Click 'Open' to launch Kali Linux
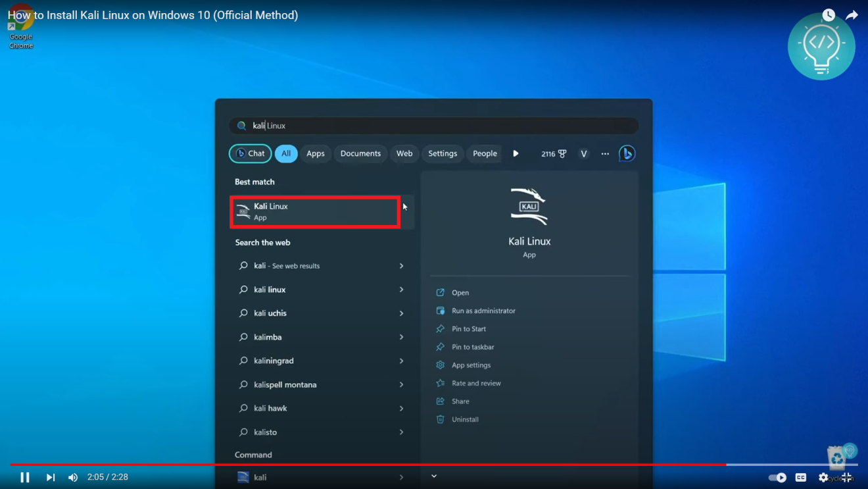868x489 pixels. point(460,292)
